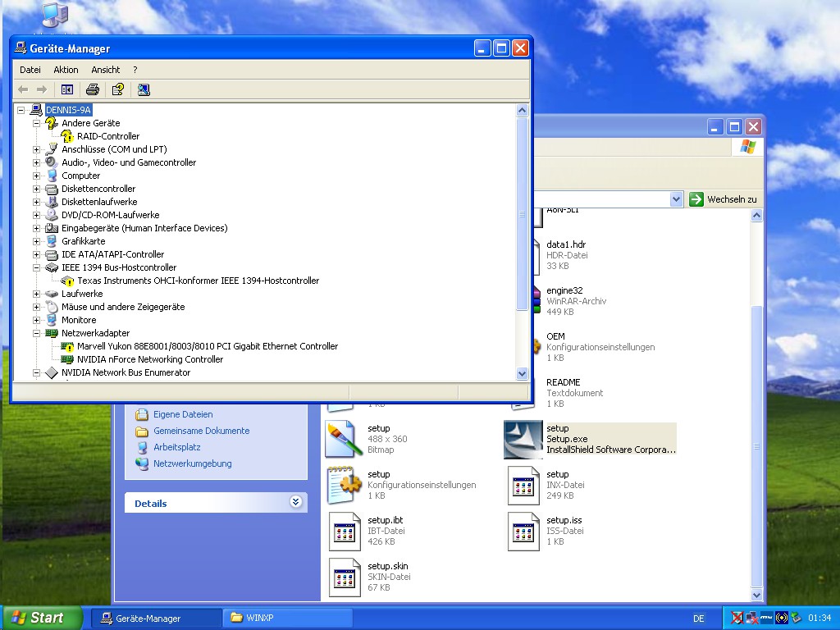Expand the Diskettencontroller node
This screenshot has height=630, width=840.
tap(36, 189)
